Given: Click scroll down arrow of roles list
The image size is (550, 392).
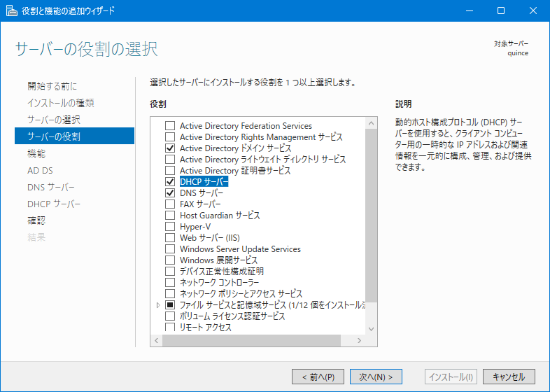Looking at the screenshot, I should [x=371, y=329].
